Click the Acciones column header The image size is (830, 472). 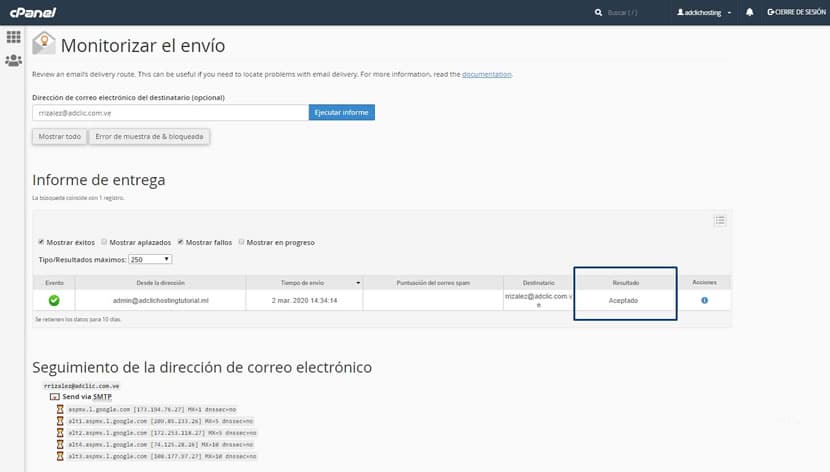(x=704, y=283)
